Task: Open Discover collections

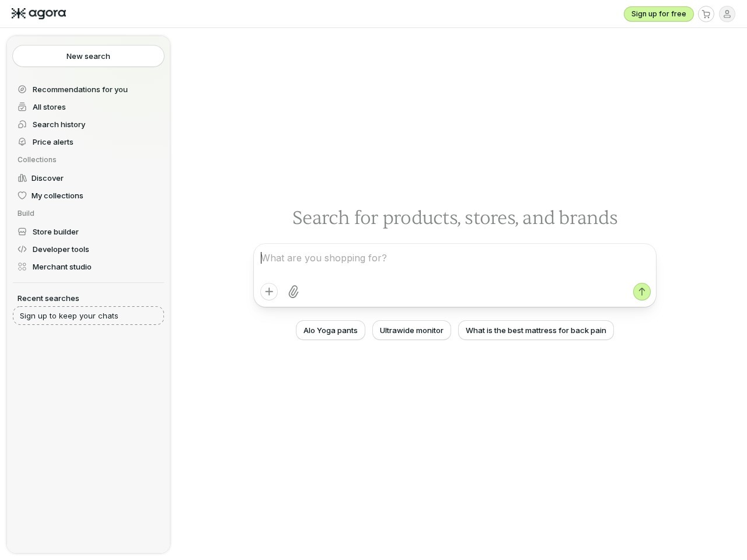Action: [88, 178]
